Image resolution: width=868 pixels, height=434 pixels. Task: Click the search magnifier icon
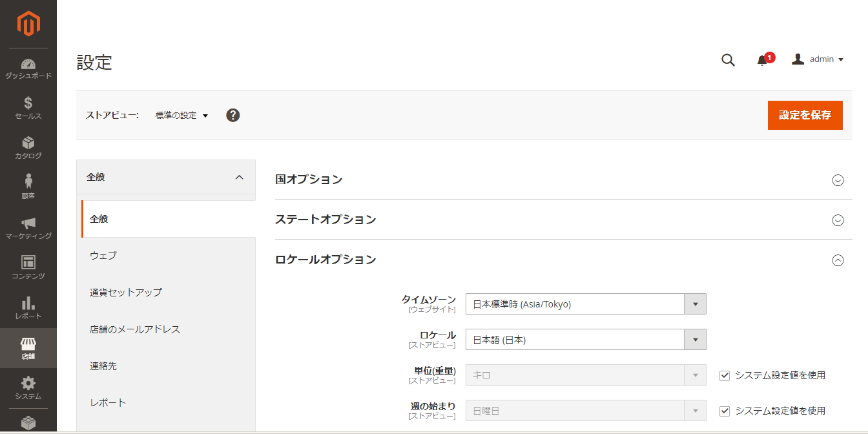728,59
